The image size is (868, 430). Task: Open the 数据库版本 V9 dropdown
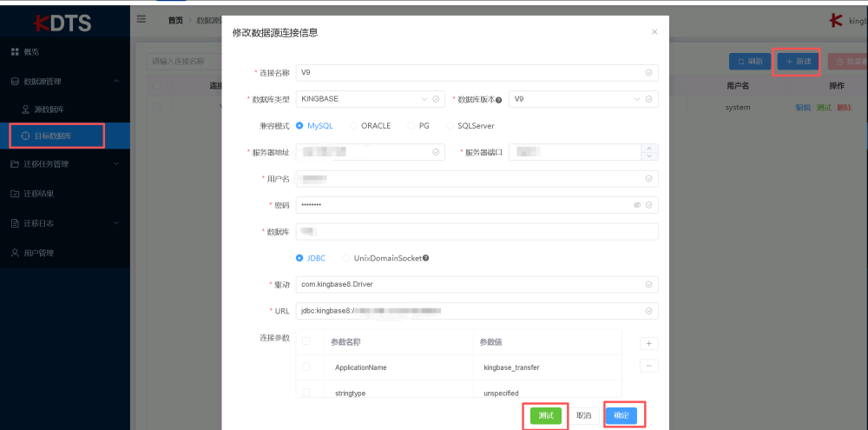pos(583,99)
